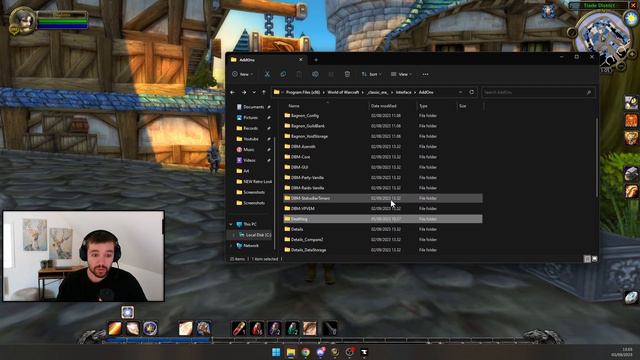Click the webcam overlay video
640x360 pixels.
coord(84,256)
